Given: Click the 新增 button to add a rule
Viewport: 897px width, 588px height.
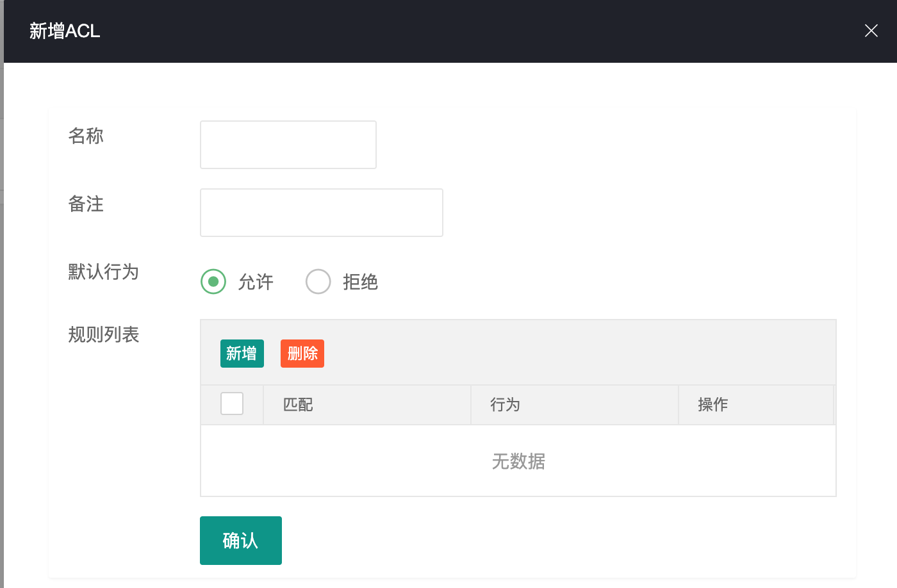Looking at the screenshot, I should coord(242,353).
